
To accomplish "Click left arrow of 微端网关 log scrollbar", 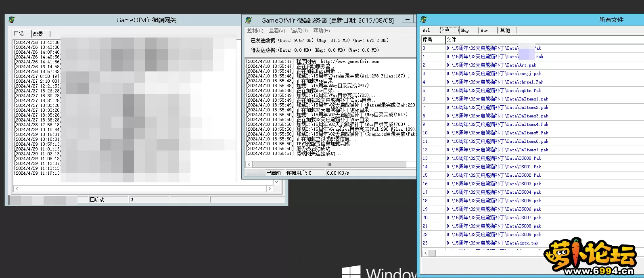I will (x=17, y=188).
